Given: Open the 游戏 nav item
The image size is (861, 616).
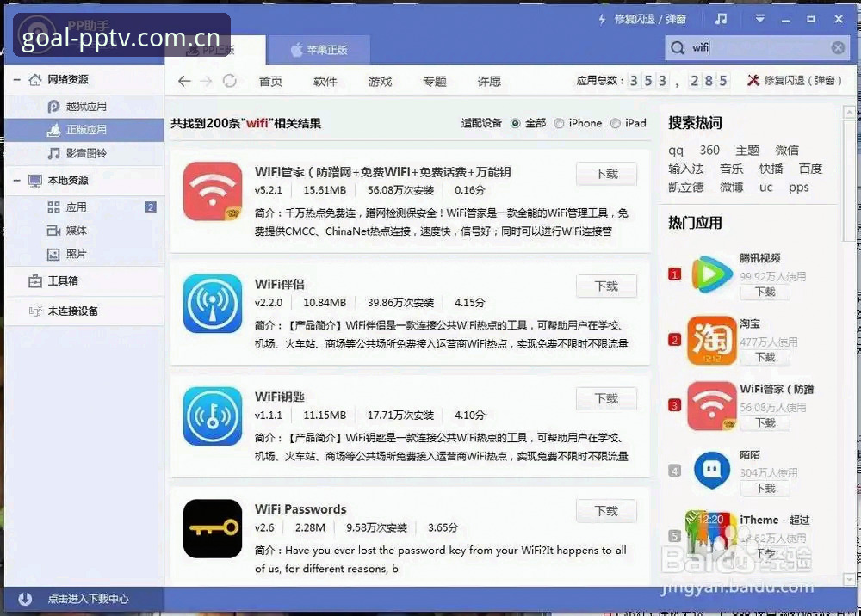Looking at the screenshot, I should coord(380,82).
